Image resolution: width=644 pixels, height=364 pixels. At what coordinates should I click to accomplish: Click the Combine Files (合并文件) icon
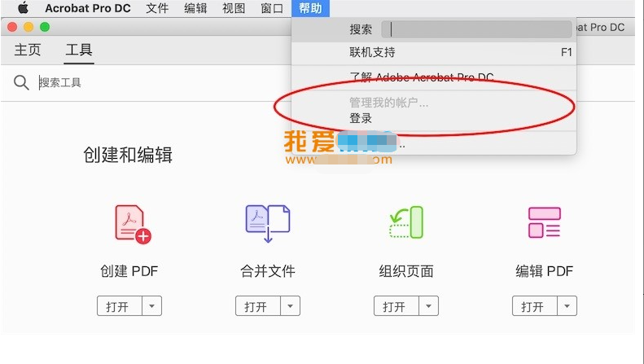coord(268,223)
